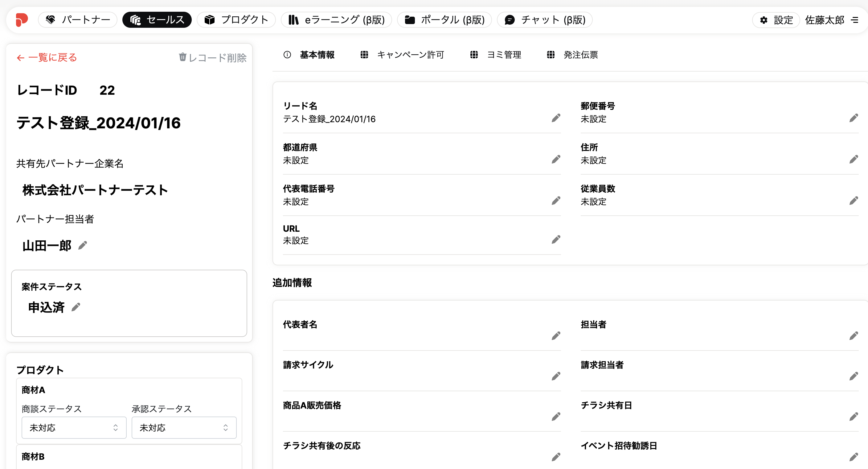Click the back arrow before 一覧に戻る
Image resolution: width=868 pixels, height=469 pixels.
21,58
